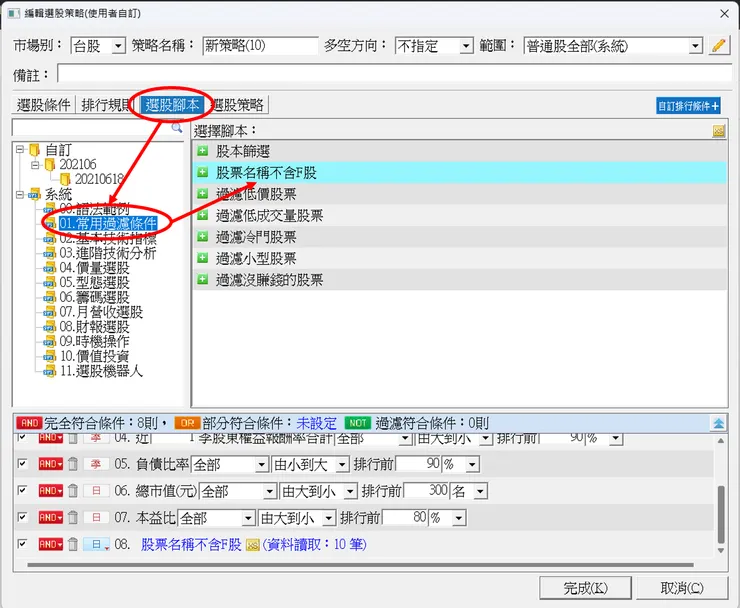The image size is (740, 608).
Task: Uncheck the 07 本益比 condition checkbox
Action: pyautogui.click(x=22, y=517)
